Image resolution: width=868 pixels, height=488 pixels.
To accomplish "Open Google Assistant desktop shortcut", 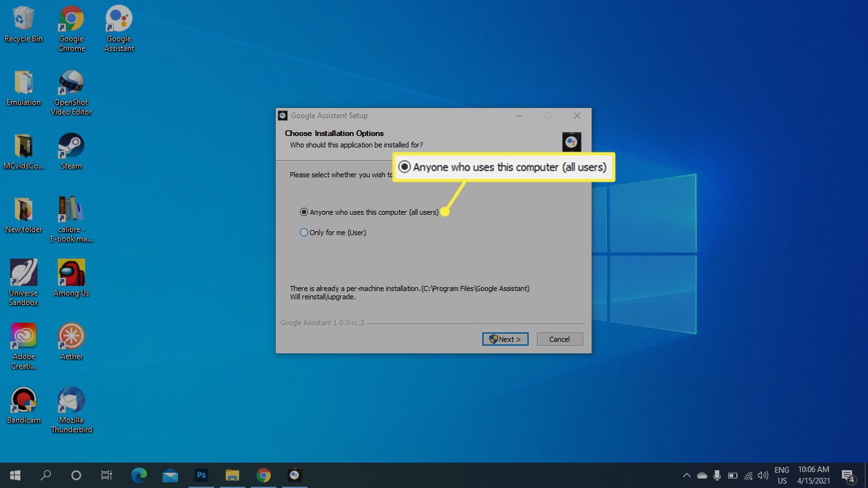I will pos(119,29).
